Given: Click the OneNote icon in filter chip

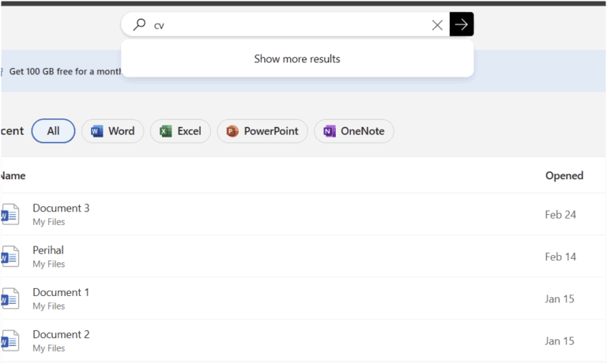Looking at the screenshot, I should pos(330,132).
